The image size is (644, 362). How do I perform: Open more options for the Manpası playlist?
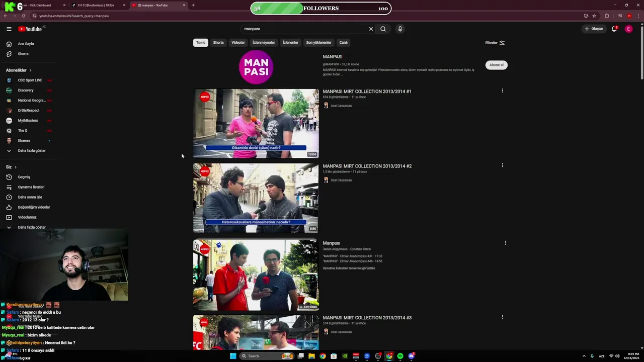tap(505, 243)
